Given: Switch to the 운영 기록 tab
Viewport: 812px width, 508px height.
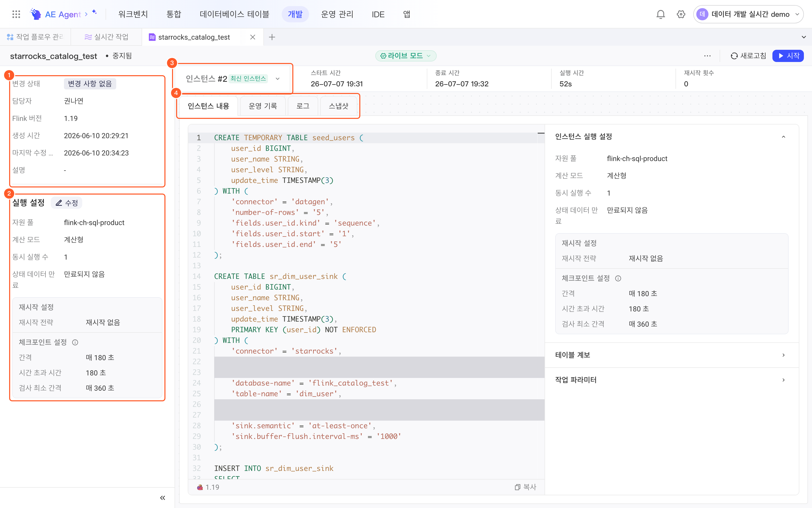Looking at the screenshot, I should coord(263,106).
